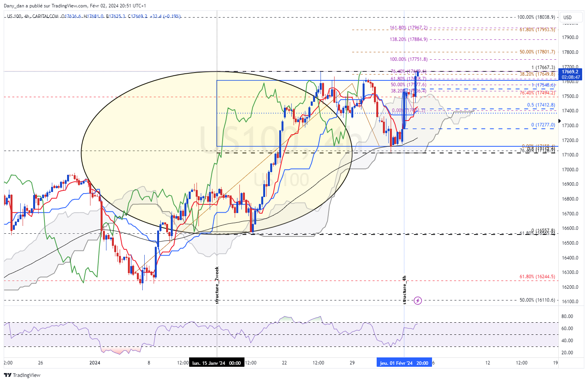Click the 16200.0 price axis label
This screenshot has height=382, width=588.
pos(570,287)
